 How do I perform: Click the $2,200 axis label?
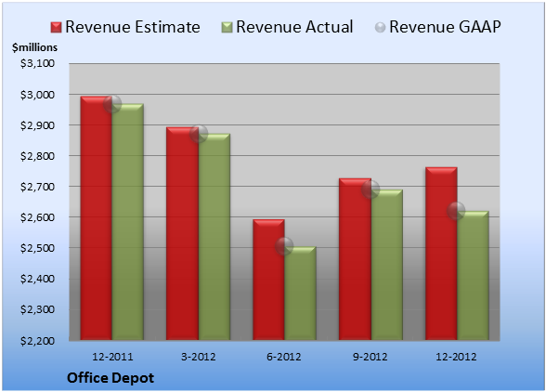click(x=37, y=341)
